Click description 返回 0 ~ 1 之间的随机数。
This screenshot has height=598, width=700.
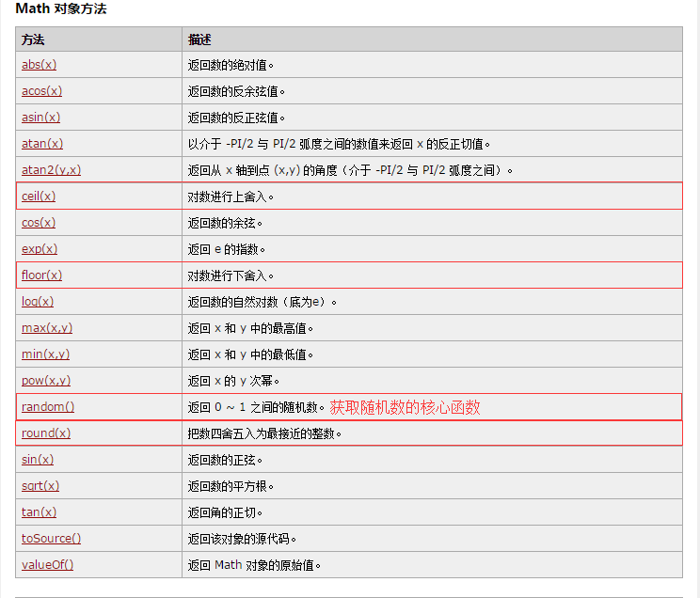tap(256, 407)
